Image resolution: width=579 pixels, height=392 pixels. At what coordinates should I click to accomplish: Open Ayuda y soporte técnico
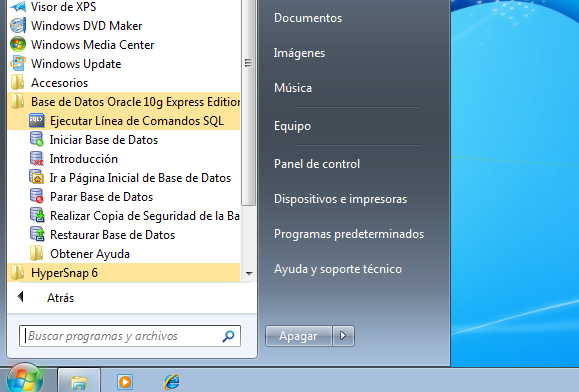tap(338, 269)
